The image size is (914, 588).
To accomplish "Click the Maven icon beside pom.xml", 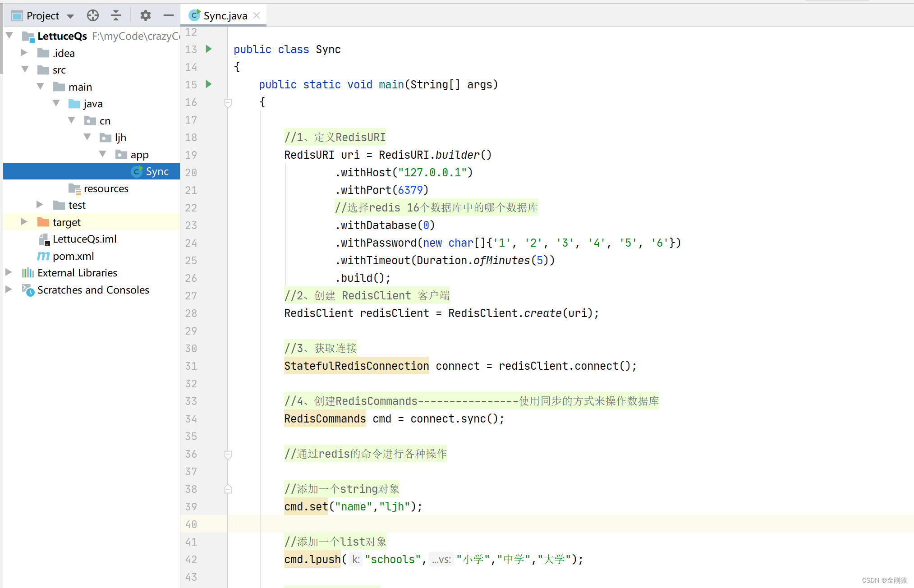I will pyautogui.click(x=43, y=256).
